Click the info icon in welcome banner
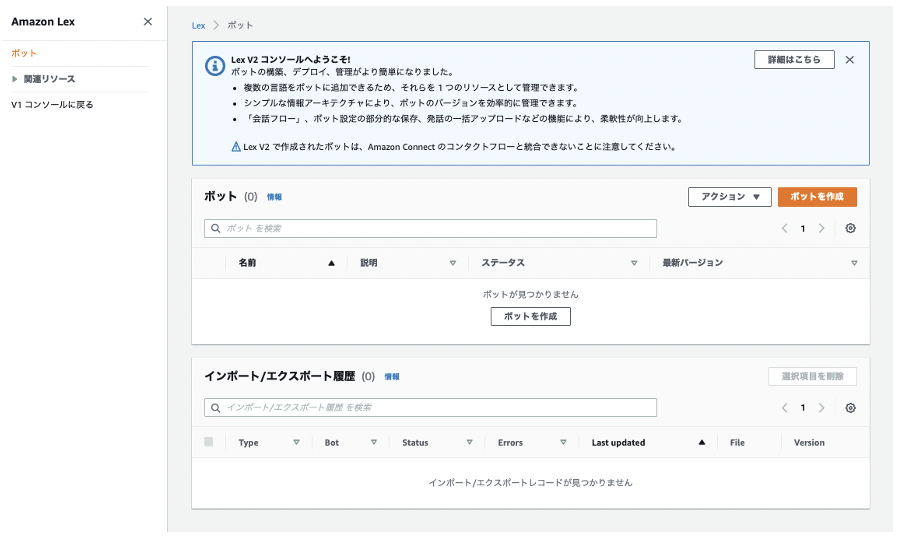 215,66
